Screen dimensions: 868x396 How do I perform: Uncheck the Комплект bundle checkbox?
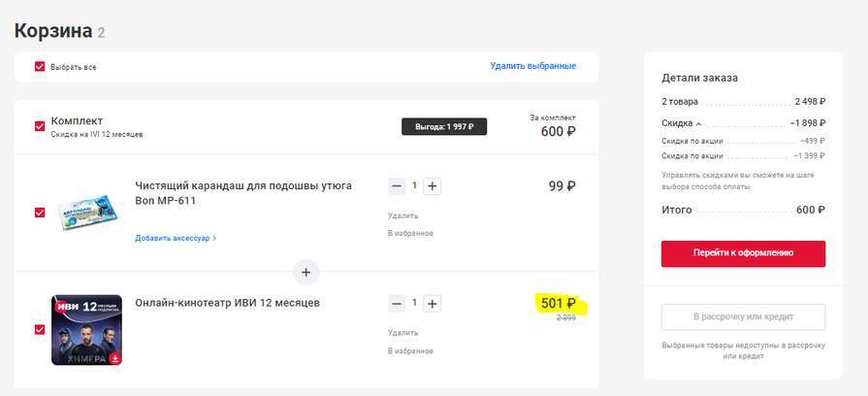click(40, 126)
